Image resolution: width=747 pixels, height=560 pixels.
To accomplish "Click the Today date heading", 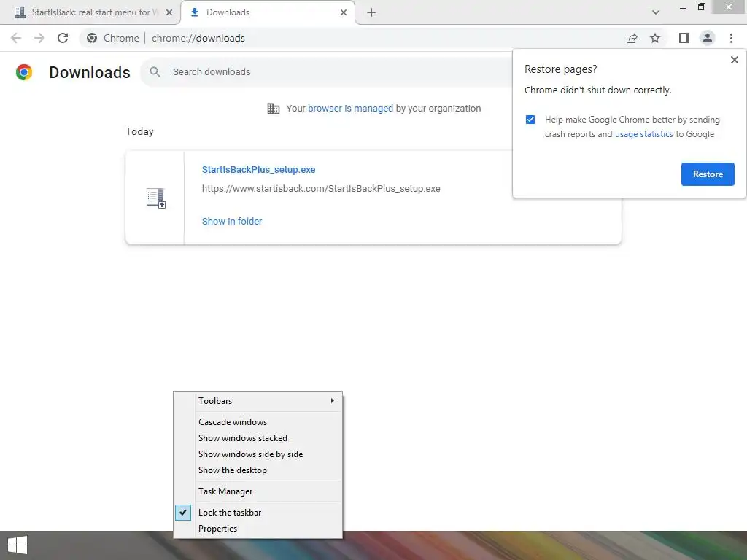I will pyautogui.click(x=139, y=132).
